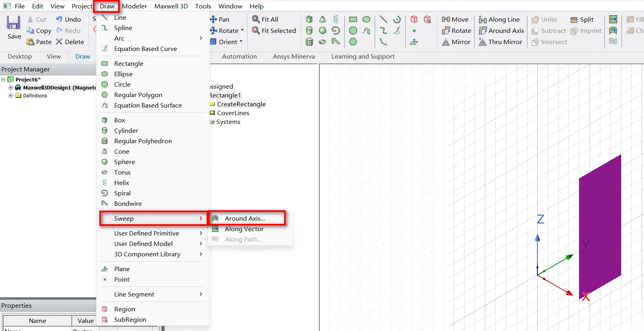Image resolution: width=644 pixels, height=331 pixels.
Task: Choose the Ellipse icon in the ribbon toolbar
Action: 366,19
